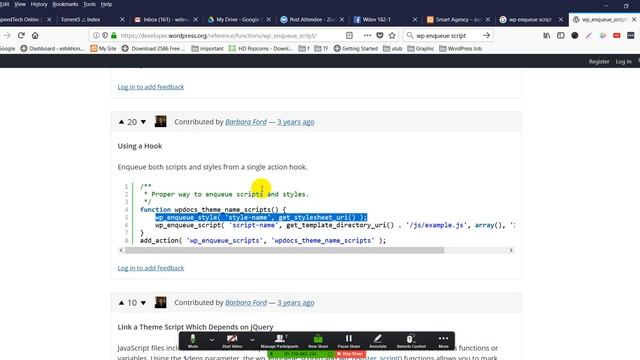640x360 pixels.
Task: Open the Library icon in toolbar
Action: click(x=547, y=36)
